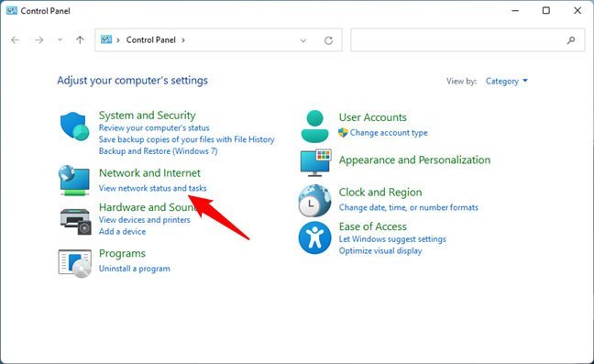
Task: Click the Appearance and Personalization monitor icon
Action: (315, 163)
